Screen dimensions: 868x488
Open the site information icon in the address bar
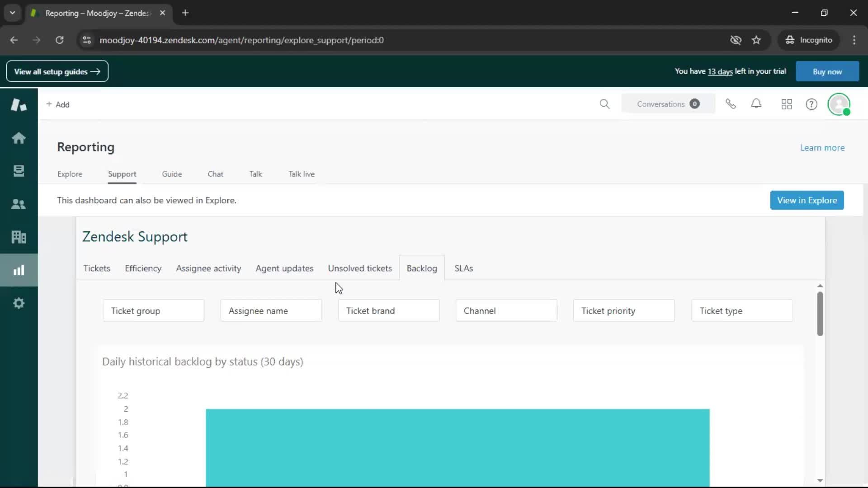[87, 40]
